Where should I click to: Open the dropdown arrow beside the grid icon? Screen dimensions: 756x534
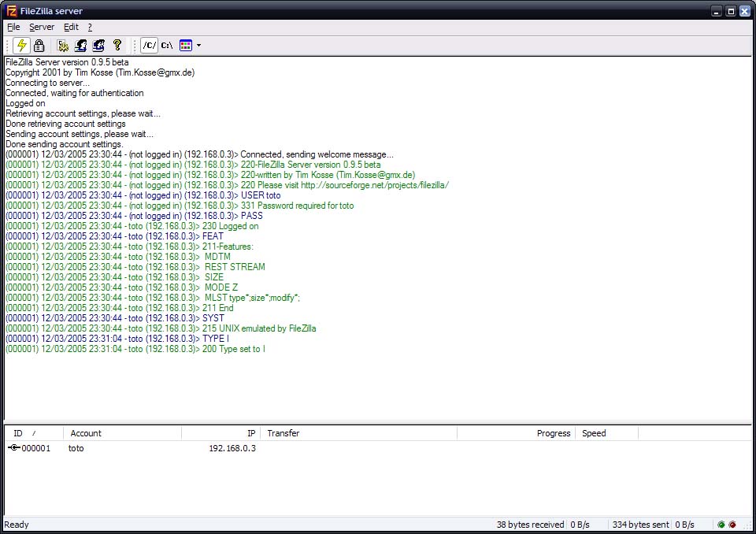[x=198, y=46]
